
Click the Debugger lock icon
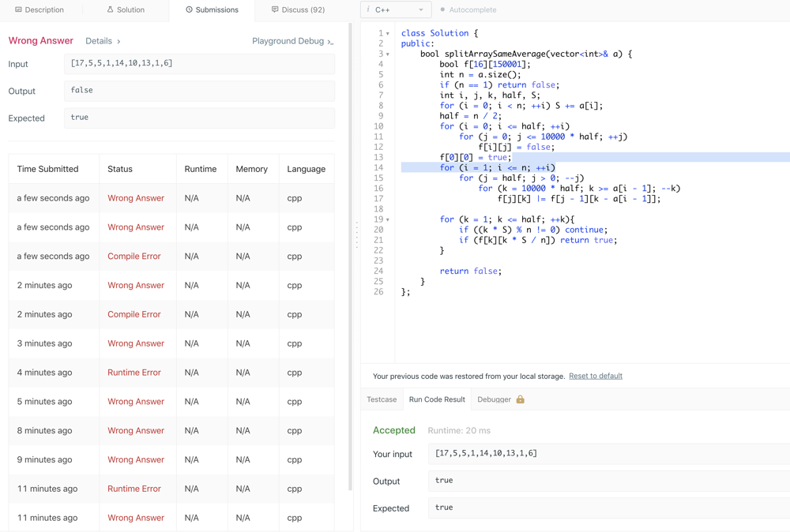520,399
